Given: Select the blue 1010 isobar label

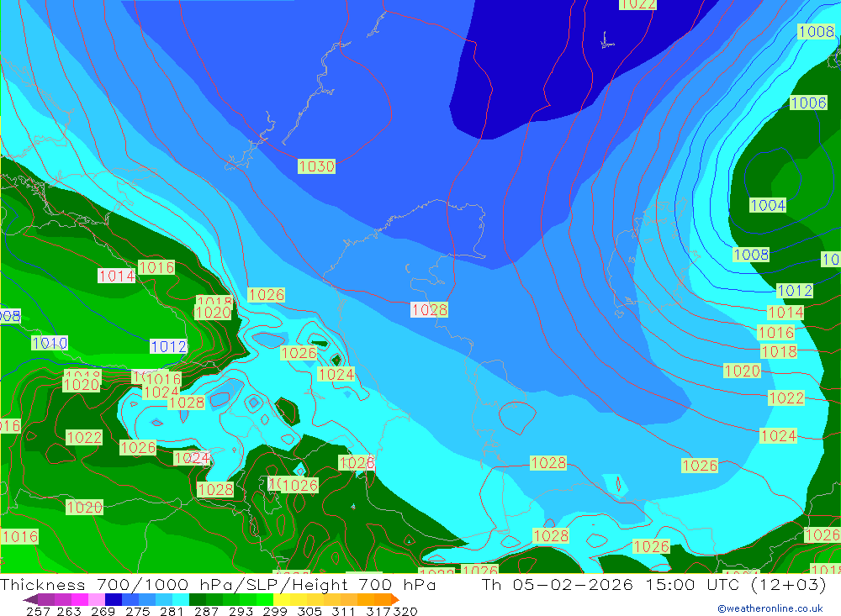Looking at the screenshot, I should pos(50,343).
